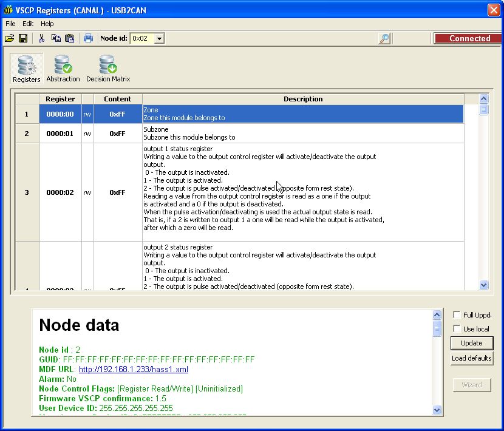Click the Cut scissors icon

[42, 38]
